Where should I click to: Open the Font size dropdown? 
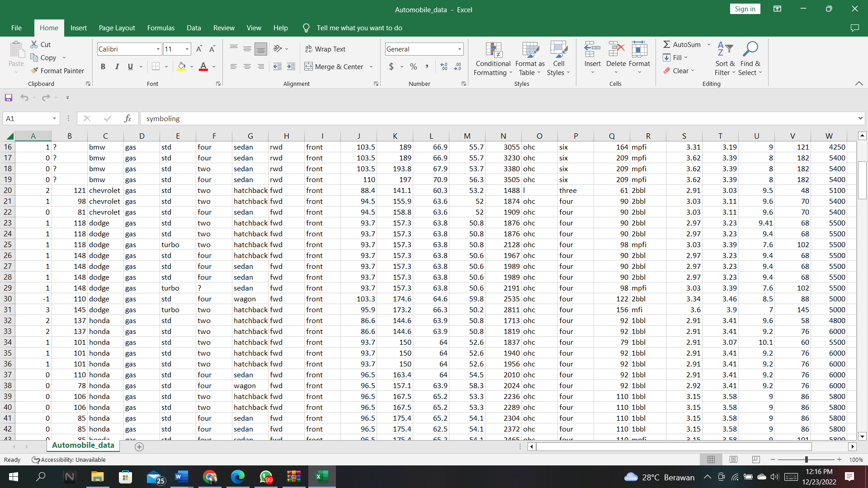[x=187, y=49]
